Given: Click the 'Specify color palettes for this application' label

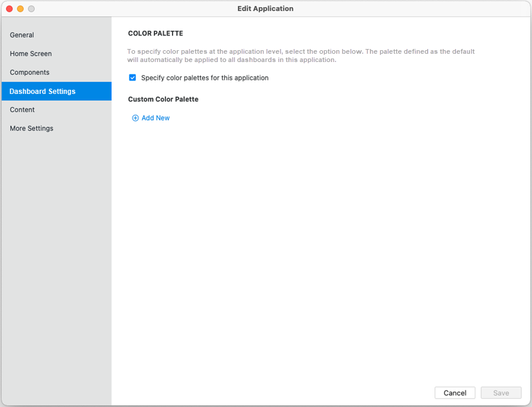Looking at the screenshot, I should 205,78.
